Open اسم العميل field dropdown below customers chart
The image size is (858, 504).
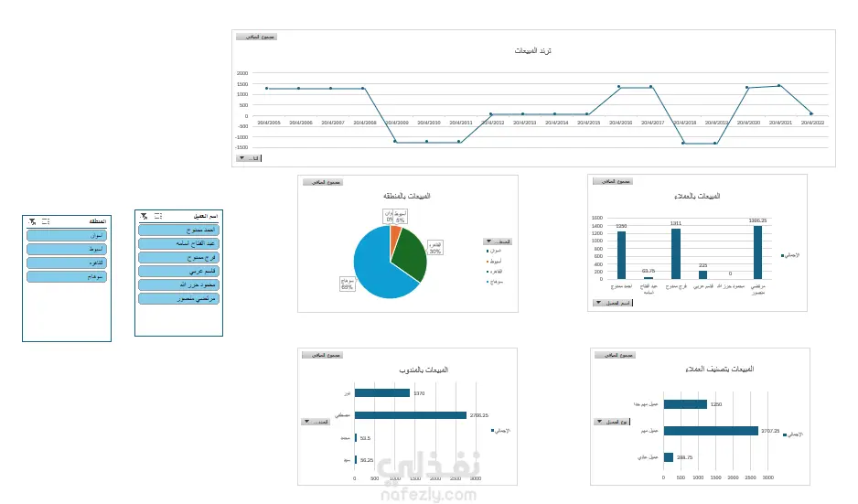(x=613, y=303)
